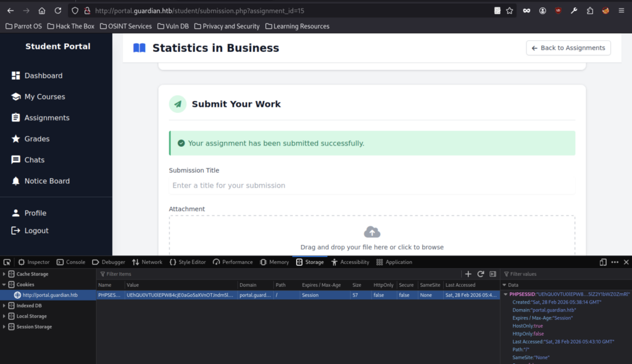Open the browser extensions puzzle icon

(589, 10)
